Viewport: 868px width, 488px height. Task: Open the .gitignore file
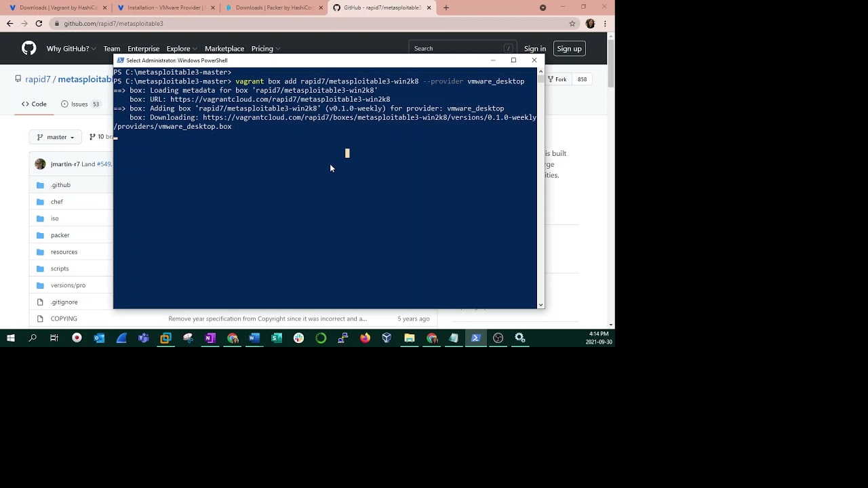(x=64, y=302)
